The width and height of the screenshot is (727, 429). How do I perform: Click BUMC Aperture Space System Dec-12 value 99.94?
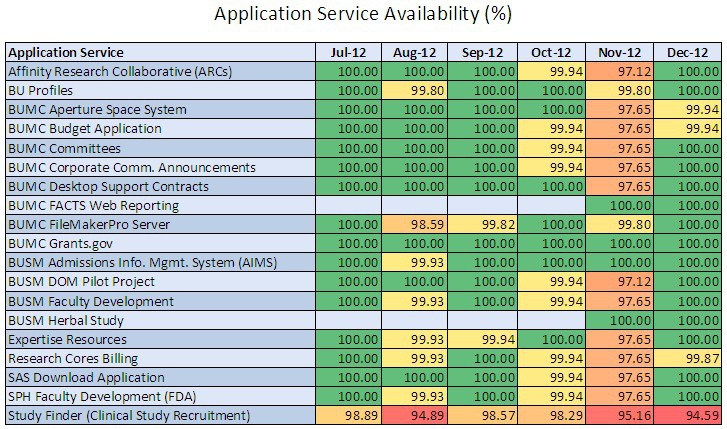(688, 109)
